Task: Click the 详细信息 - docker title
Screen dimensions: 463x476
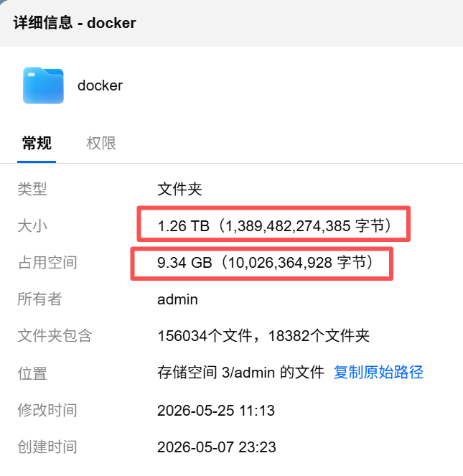Action: click(75, 23)
